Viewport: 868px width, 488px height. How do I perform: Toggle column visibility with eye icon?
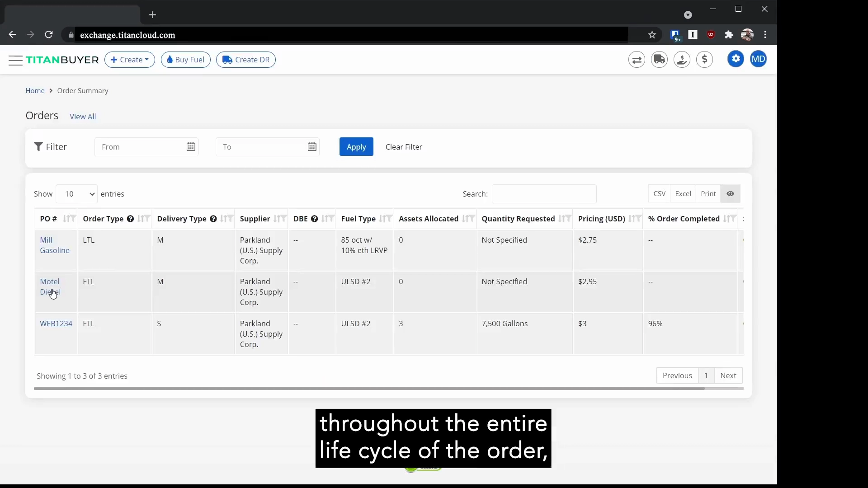coord(729,193)
